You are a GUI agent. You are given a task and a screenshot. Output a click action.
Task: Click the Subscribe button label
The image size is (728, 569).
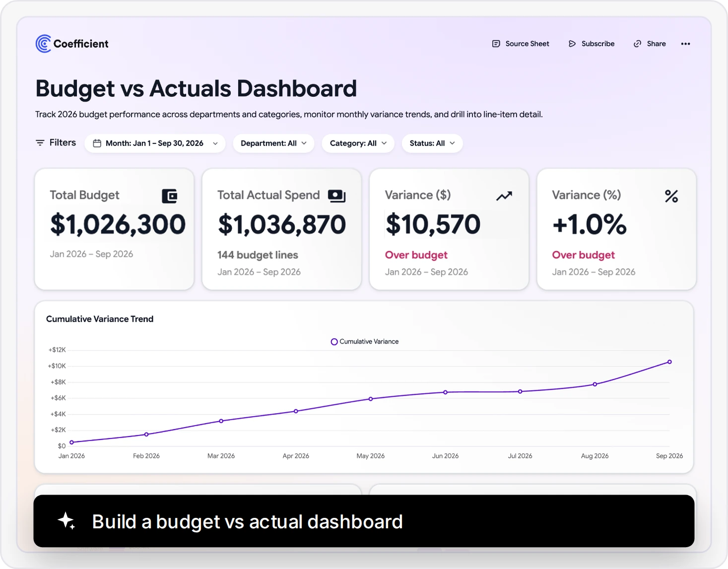tap(598, 44)
